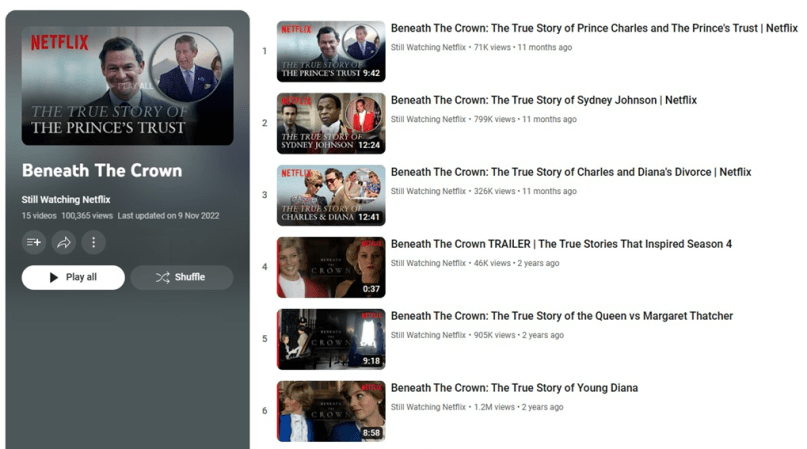The width and height of the screenshot is (807, 449).
Task: Click the title about Prince Charles and The Prince's Trust
Action: [x=593, y=29]
